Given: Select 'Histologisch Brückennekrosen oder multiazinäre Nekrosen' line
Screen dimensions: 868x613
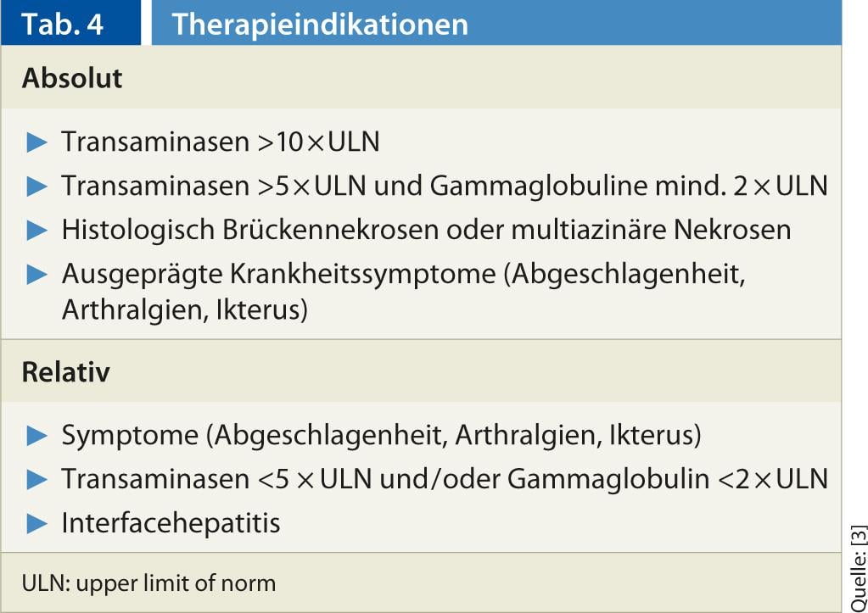Looking at the screenshot, I should tap(426, 229).
